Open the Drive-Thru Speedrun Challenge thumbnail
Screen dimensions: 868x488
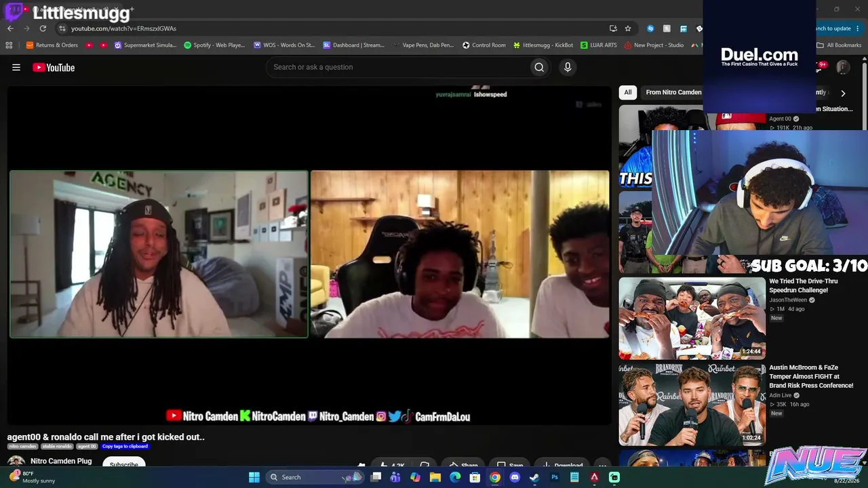[692, 318]
